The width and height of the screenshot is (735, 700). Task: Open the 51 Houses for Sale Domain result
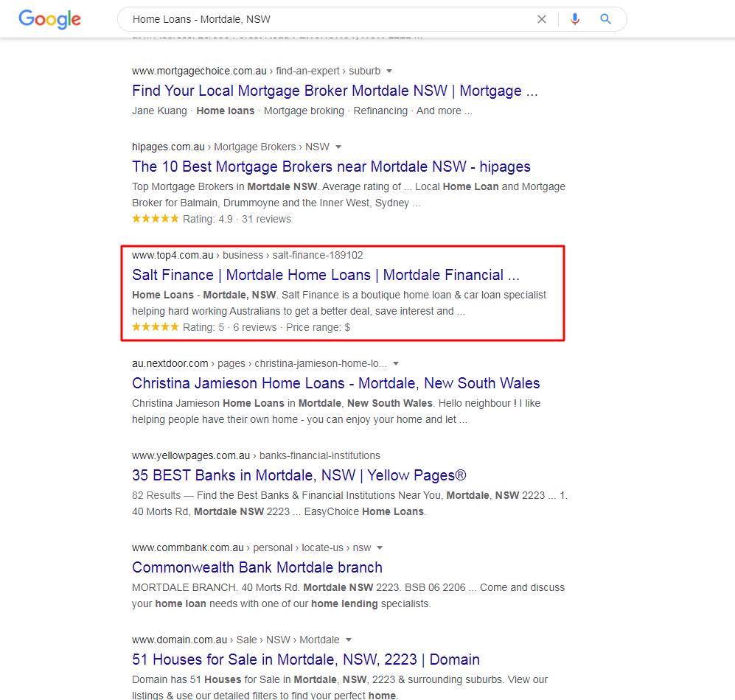click(305, 659)
